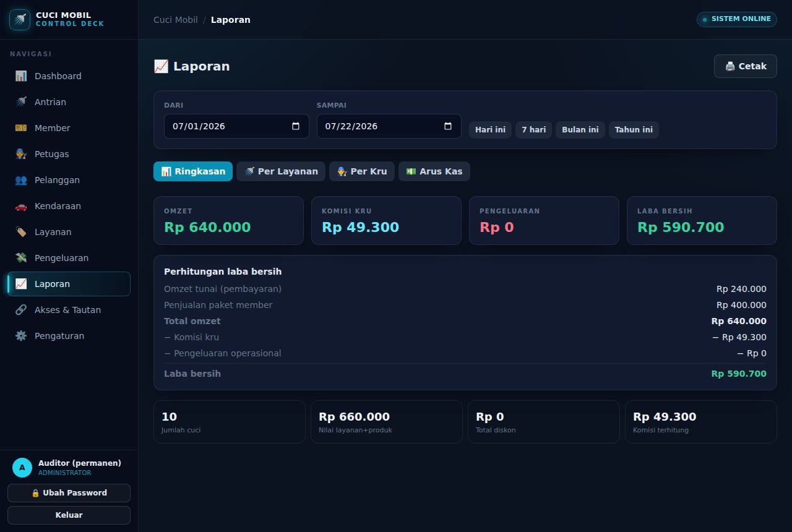
Task: Apply the Tahun ini date filter
Action: click(x=634, y=130)
